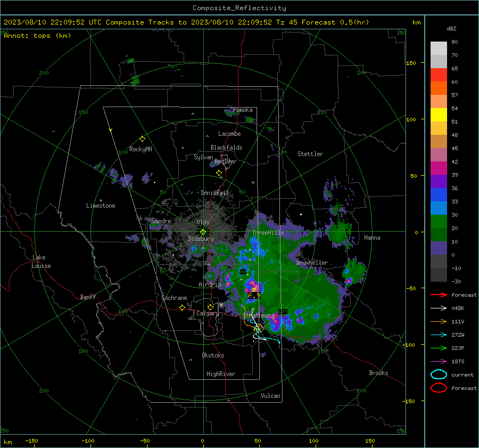
Task: Click the yellow 51-54 dBZ swatch
Action: point(439,115)
